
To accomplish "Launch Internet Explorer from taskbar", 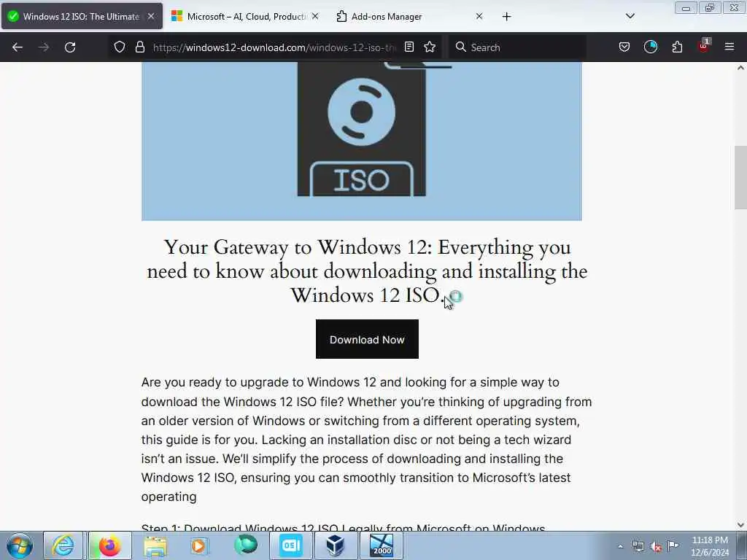I will [63, 545].
